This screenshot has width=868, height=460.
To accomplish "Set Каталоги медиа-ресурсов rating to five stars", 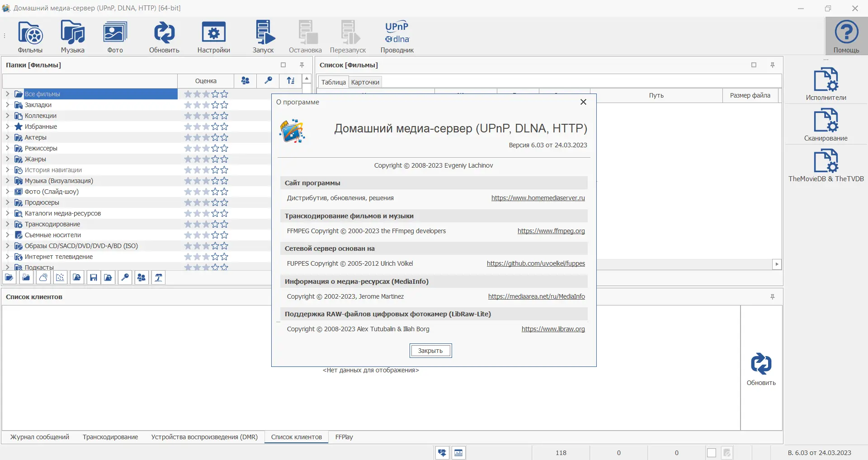I will [x=224, y=213].
